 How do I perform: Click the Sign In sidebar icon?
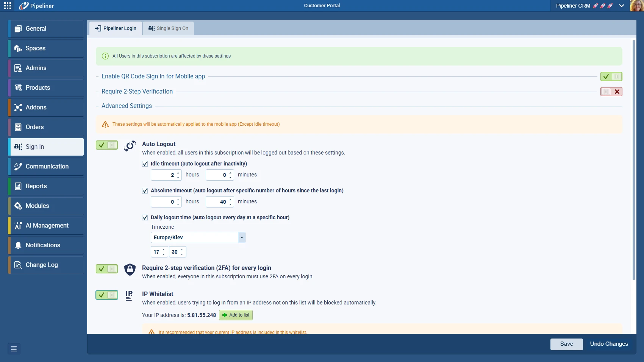click(18, 147)
